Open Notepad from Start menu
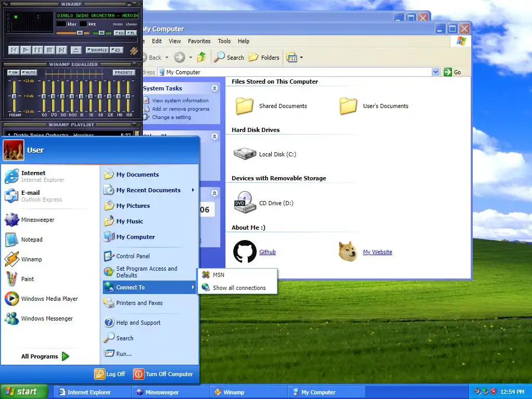Viewport: 532px width, 399px height. [50, 240]
